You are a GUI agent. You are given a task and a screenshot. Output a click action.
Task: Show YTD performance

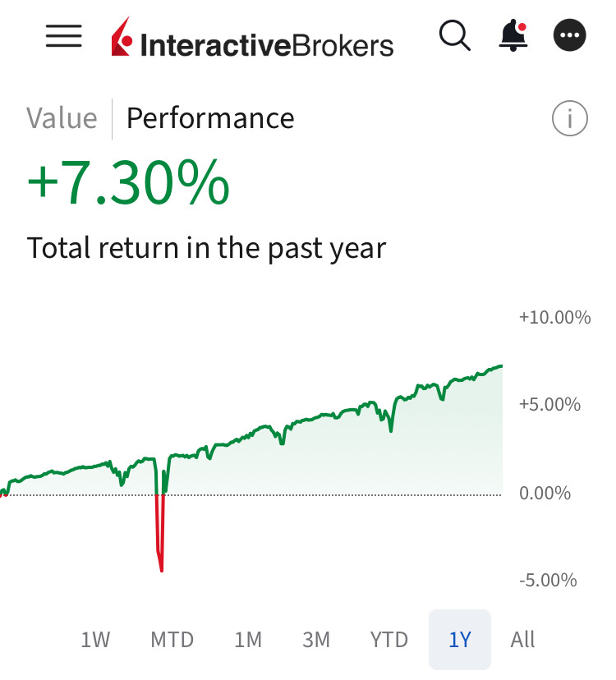coord(388,640)
